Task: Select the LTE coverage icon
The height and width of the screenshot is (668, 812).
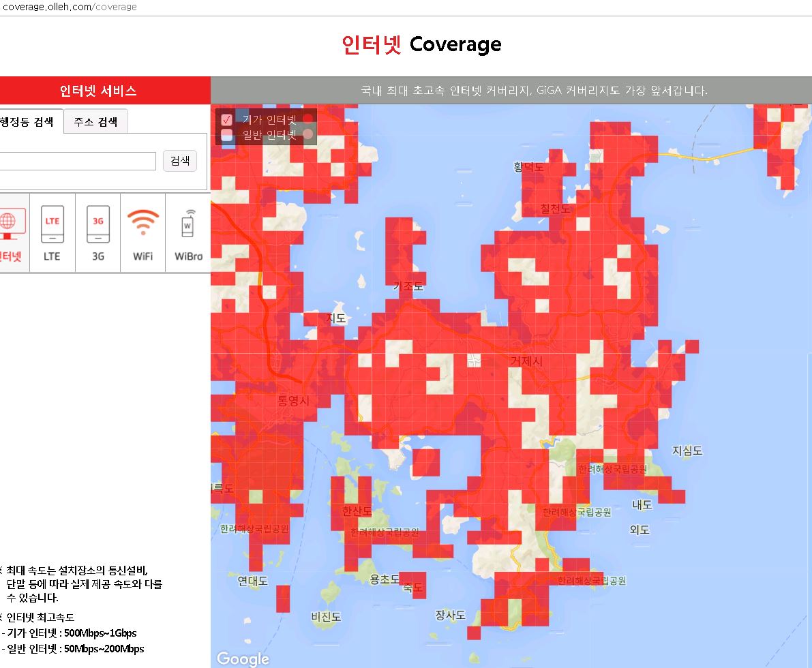Action: pos(52,232)
